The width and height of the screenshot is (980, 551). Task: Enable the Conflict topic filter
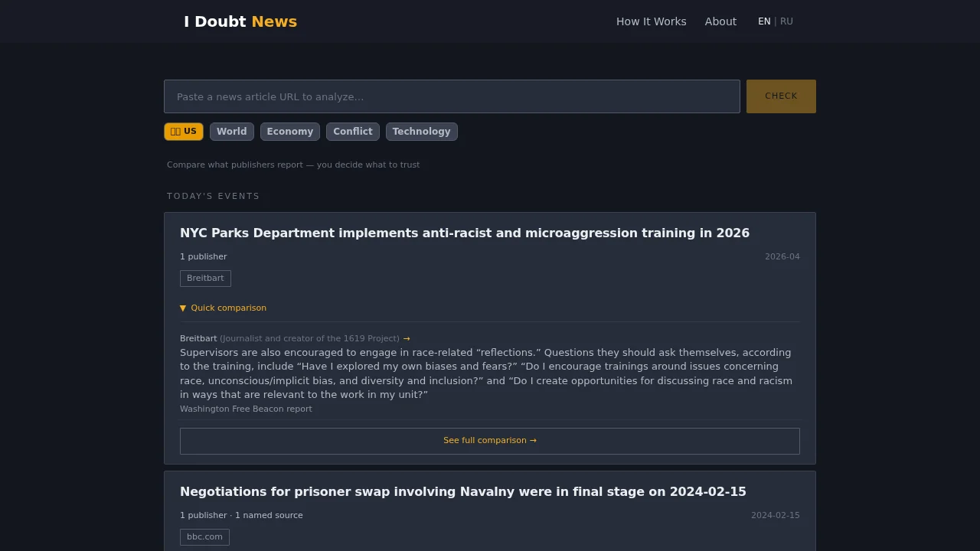pyautogui.click(x=352, y=131)
